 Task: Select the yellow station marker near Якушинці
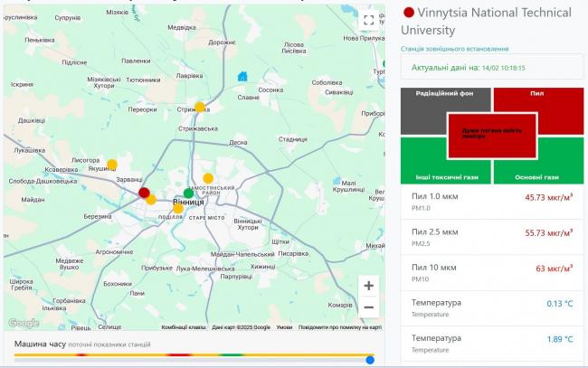[112, 165]
